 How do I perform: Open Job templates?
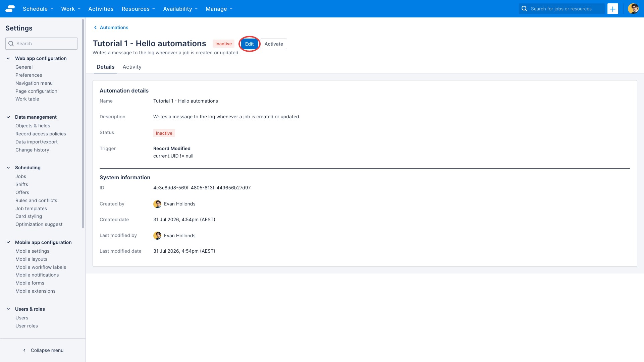(x=31, y=208)
